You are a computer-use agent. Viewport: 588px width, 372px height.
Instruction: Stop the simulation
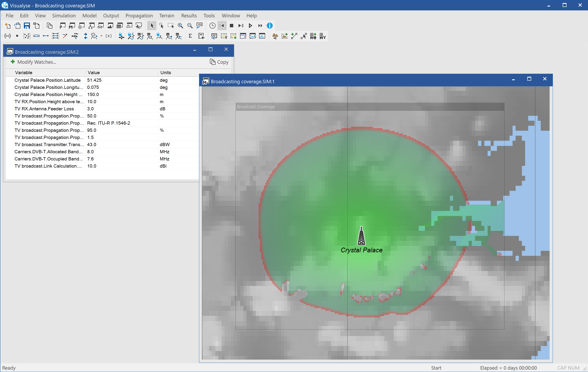pos(232,26)
